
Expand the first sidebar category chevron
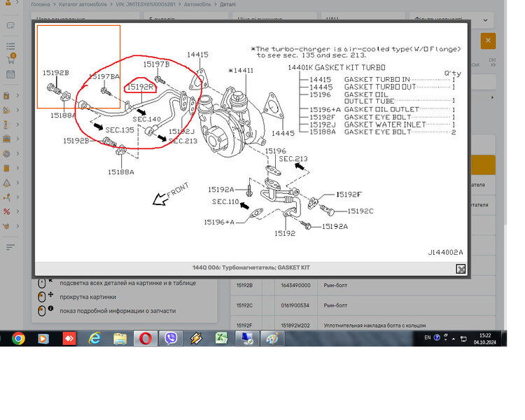click(17, 96)
